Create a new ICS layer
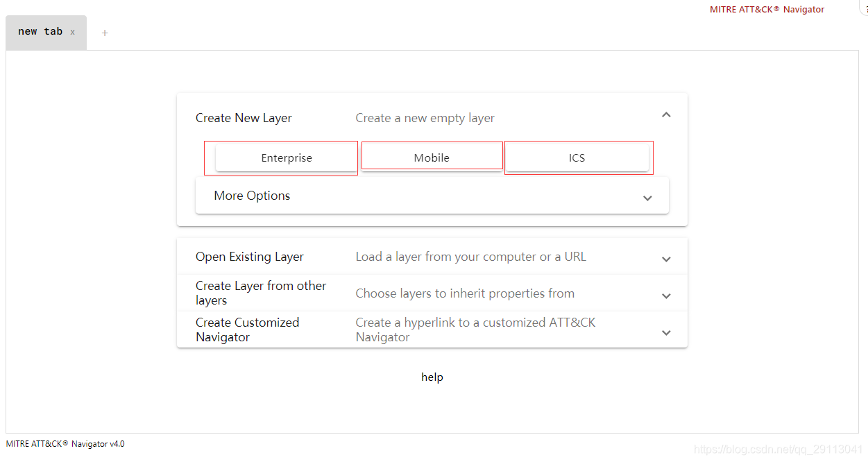Image resolution: width=868 pixels, height=462 pixels. coord(577,157)
